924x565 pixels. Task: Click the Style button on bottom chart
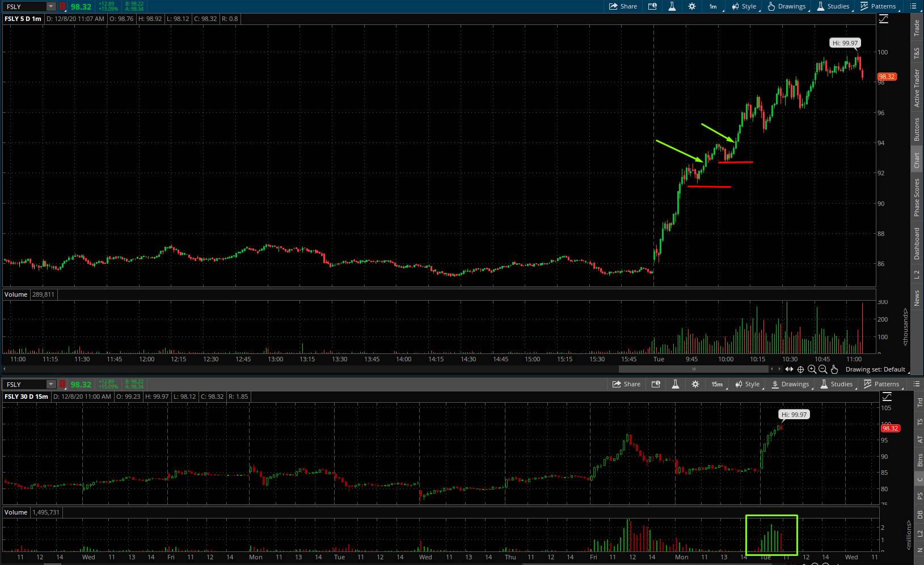[747, 384]
